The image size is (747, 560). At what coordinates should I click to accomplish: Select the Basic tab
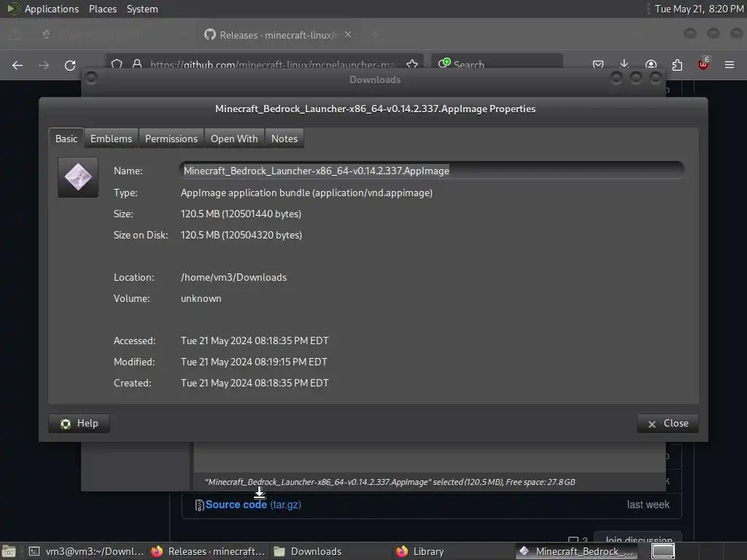[66, 138]
